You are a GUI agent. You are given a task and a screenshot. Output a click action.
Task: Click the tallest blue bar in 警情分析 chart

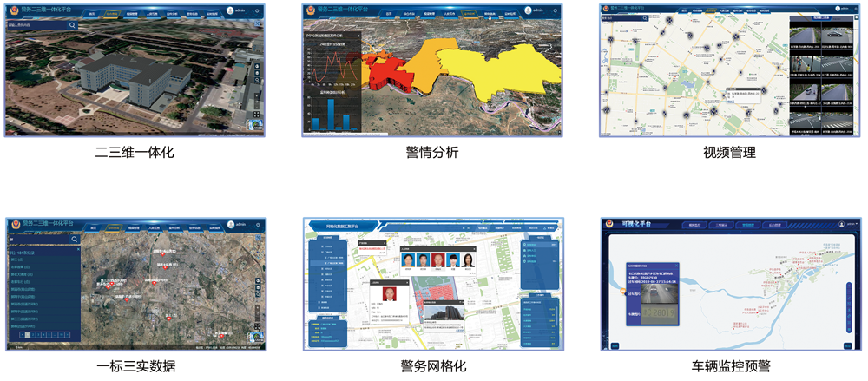(x=330, y=113)
